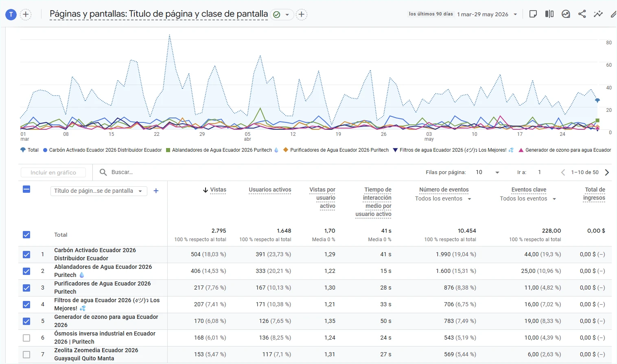Sort by Vistas por usuario activo column
The image size is (617, 364).
pos(322,198)
